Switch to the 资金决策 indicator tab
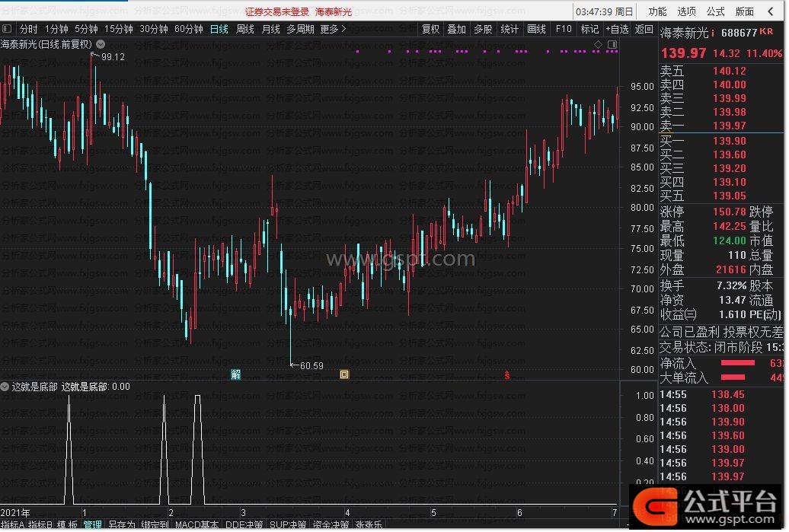The height and width of the screenshot is (532, 789). (331, 525)
